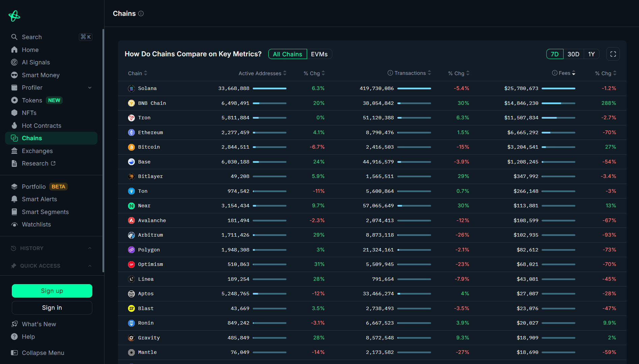Collapse the sidebar menu
The width and height of the screenshot is (639, 364).
51,353
